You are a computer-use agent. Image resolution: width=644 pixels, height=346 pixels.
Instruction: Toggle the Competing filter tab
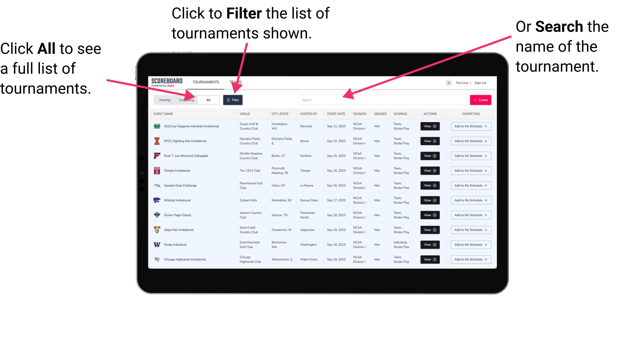185,100
